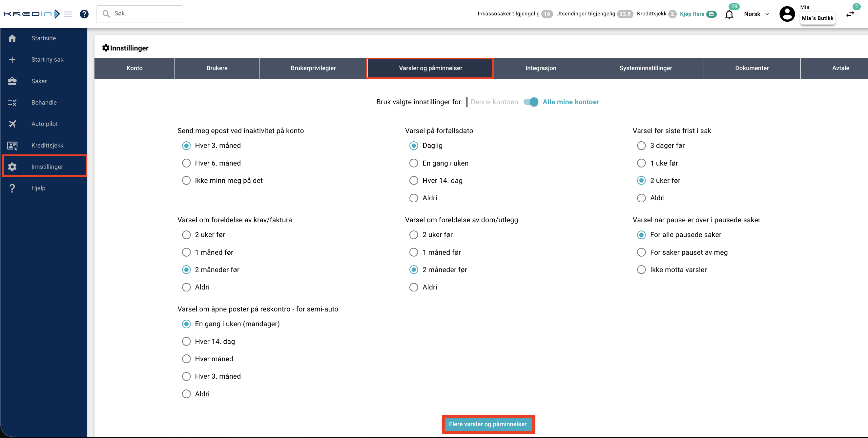Screen dimensions: 868x438
Task: Click the Kredittsjekk sidebar icon
Action: tap(12, 146)
